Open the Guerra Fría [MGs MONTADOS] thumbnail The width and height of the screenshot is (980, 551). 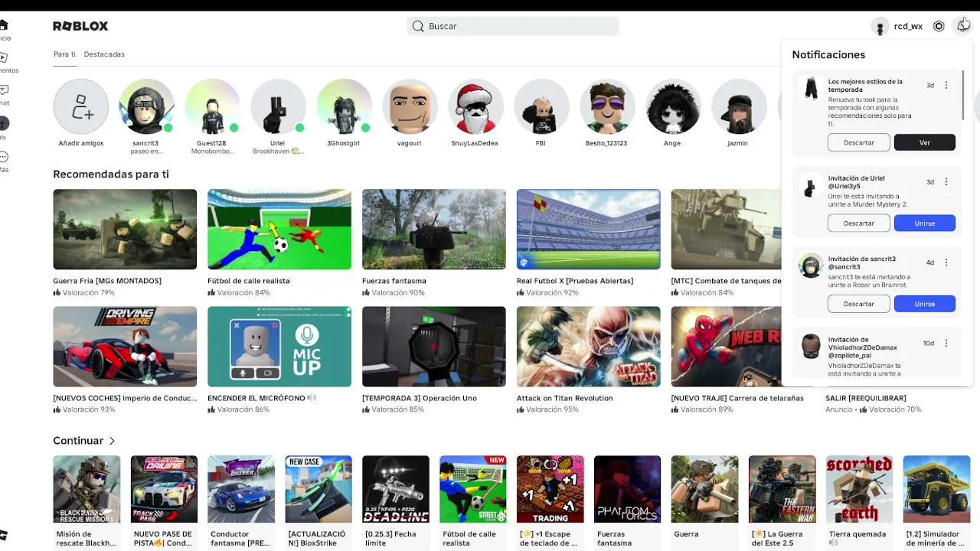[125, 230]
